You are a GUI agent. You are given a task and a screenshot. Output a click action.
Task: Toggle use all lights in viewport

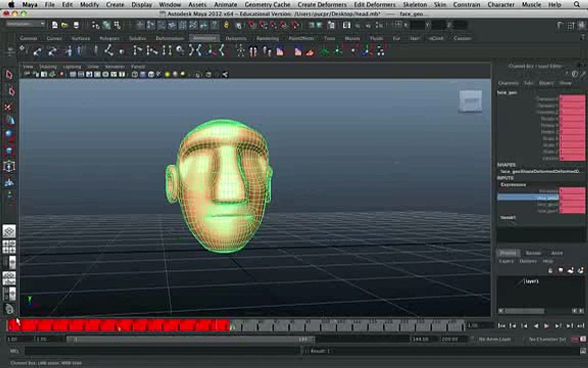pos(167,74)
